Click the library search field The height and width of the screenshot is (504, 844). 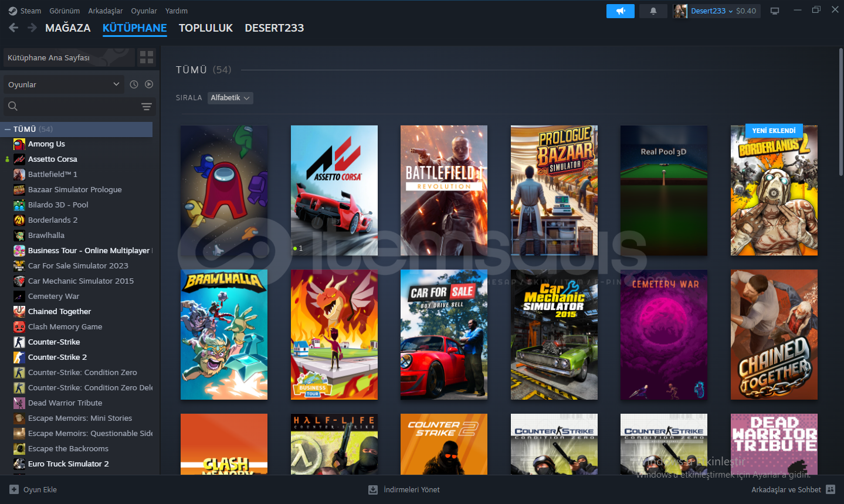click(79, 106)
